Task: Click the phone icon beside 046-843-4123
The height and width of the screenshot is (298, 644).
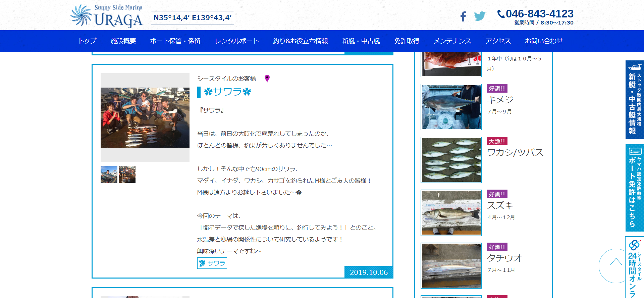Action: (x=501, y=14)
